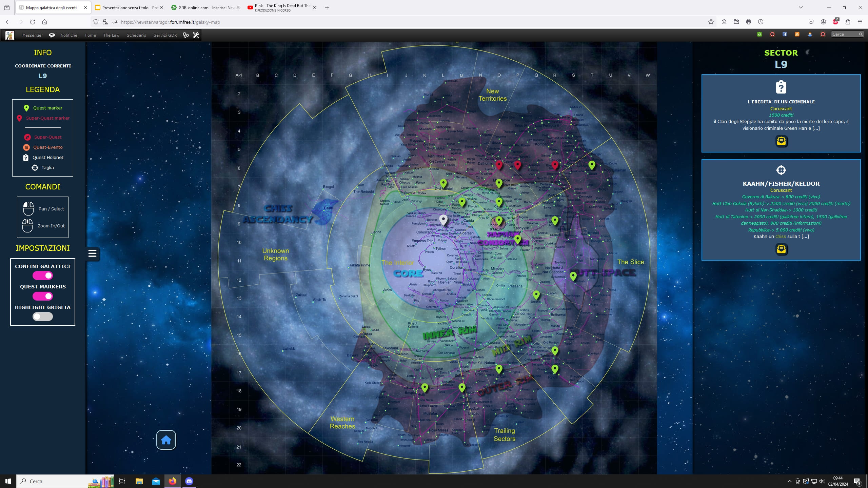
Task: Open the hamburger side-panel handle left of map
Action: point(93,253)
